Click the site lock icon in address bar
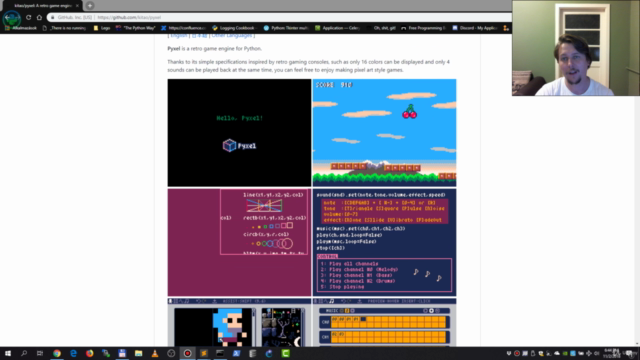This screenshot has width=640, height=360. pyautogui.click(x=53, y=18)
